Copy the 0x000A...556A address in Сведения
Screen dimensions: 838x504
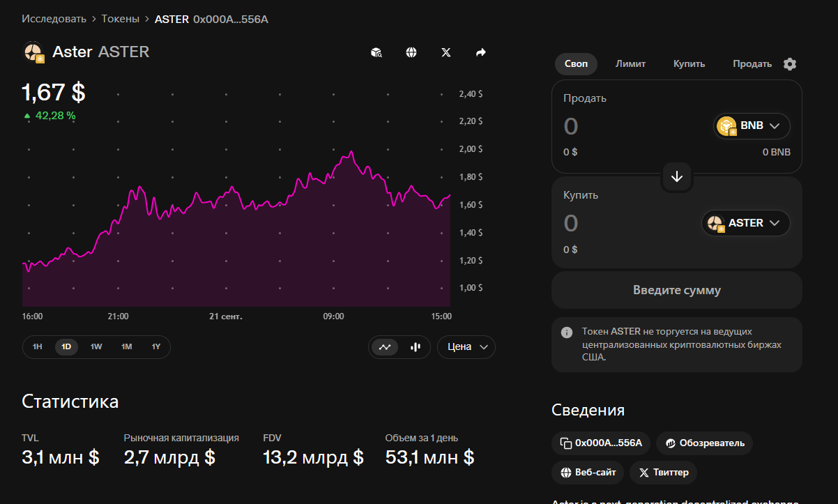pos(600,443)
